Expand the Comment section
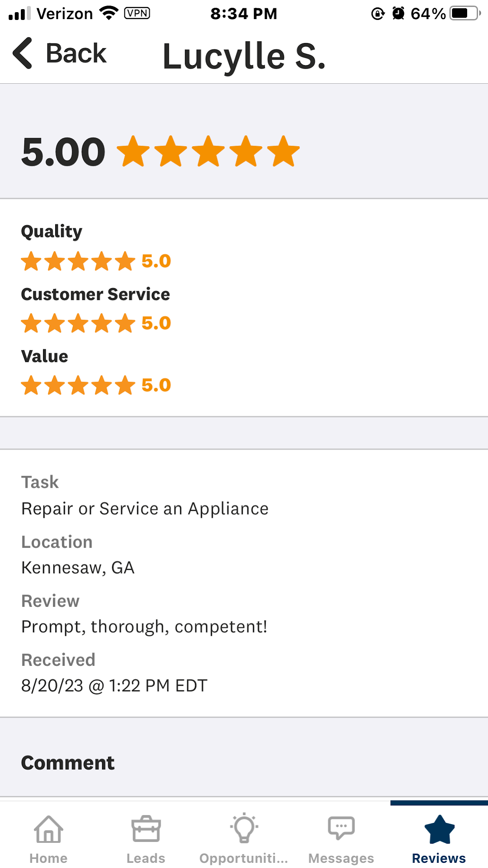 tap(68, 763)
